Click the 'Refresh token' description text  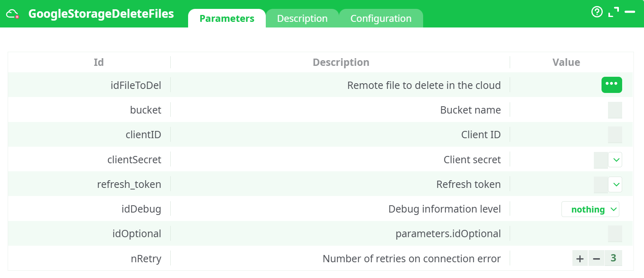(468, 184)
